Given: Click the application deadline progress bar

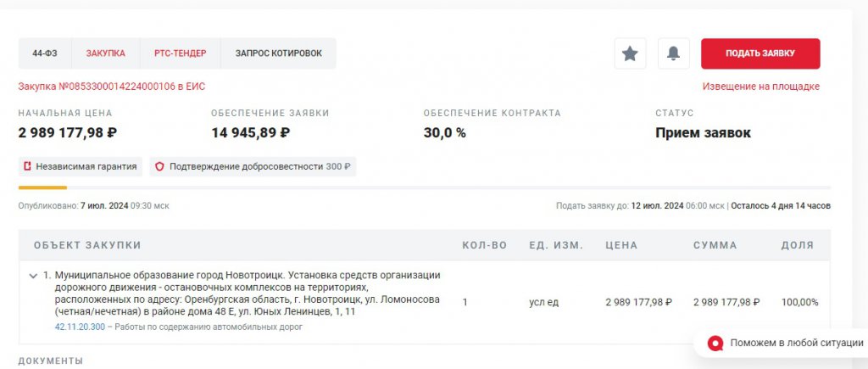Looking at the screenshot, I should point(425,187).
